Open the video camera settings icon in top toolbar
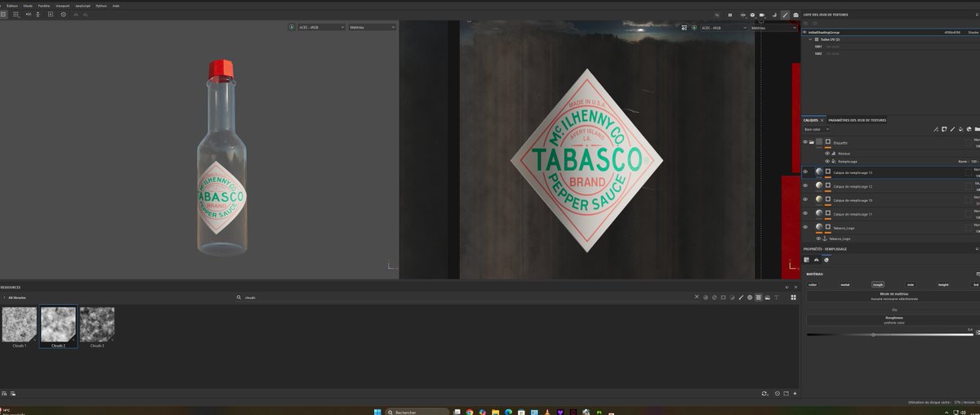 coord(761,15)
